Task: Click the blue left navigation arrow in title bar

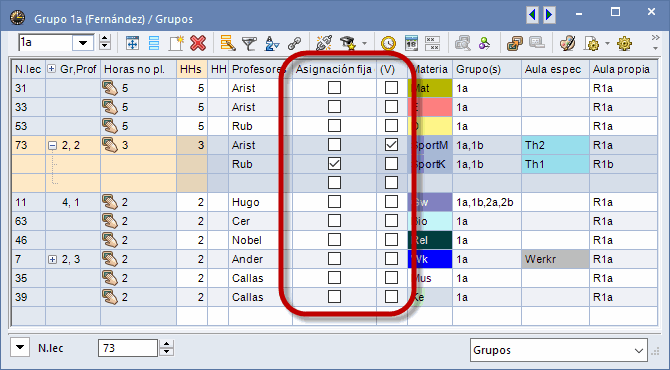Action: [532, 15]
